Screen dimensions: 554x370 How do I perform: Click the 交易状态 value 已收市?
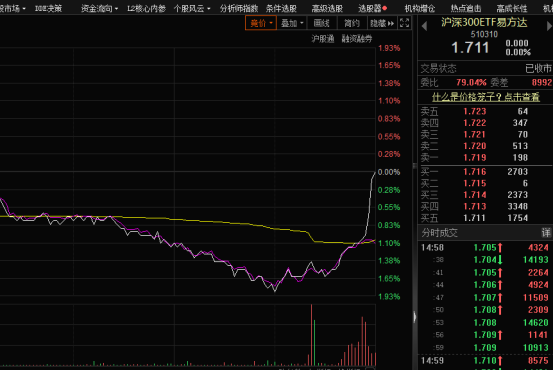pyautogui.click(x=538, y=68)
